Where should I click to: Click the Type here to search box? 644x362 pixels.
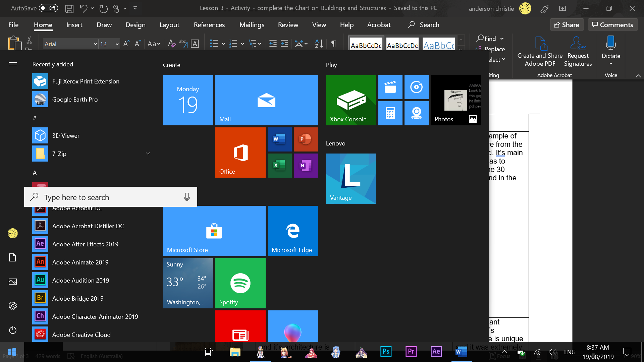point(111,197)
